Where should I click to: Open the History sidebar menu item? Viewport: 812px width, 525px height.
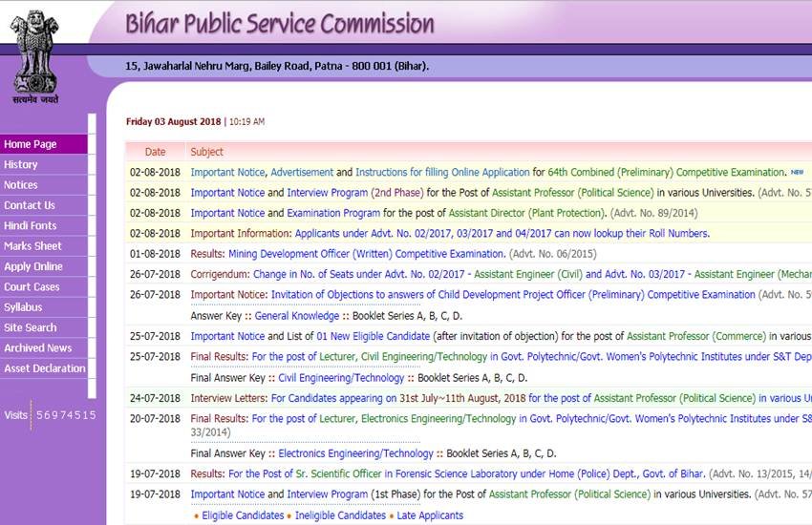pos(21,165)
